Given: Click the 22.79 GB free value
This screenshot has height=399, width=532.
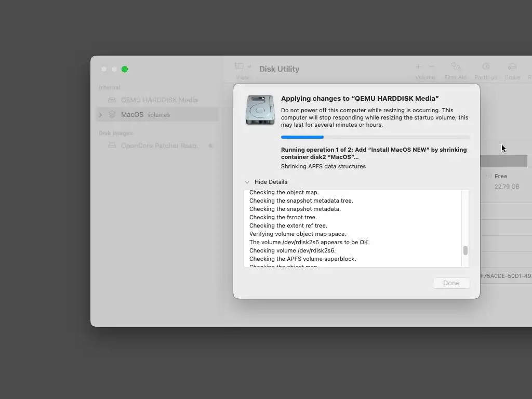Looking at the screenshot, I should [507, 187].
